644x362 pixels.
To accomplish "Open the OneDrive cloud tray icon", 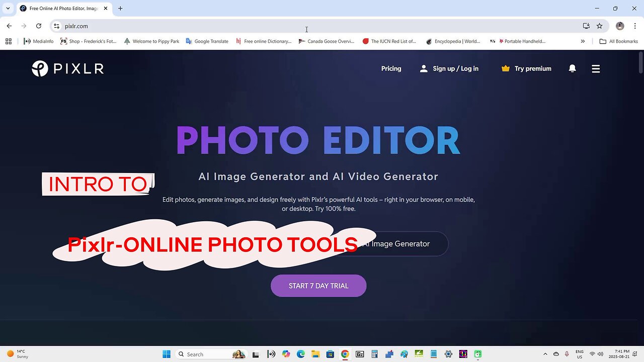I will pos(556,354).
